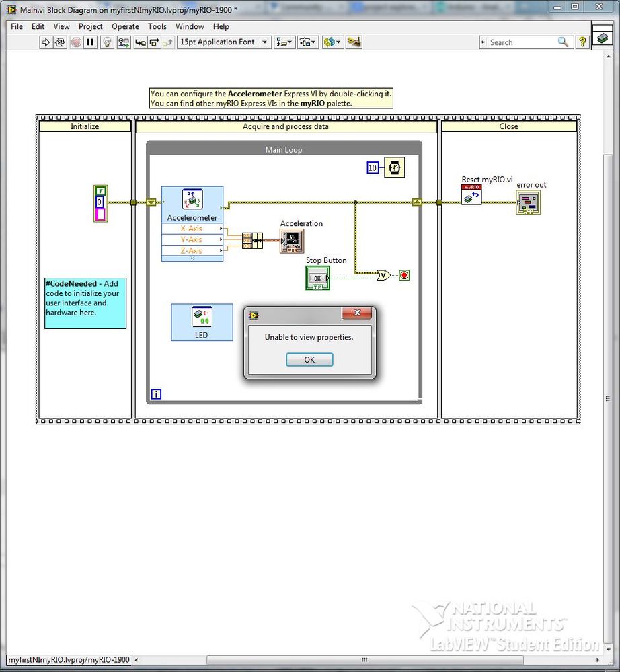Image resolution: width=620 pixels, height=672 pixels.
Task: Click the horizontal scrollbar thumb
Action: [364, 660]
